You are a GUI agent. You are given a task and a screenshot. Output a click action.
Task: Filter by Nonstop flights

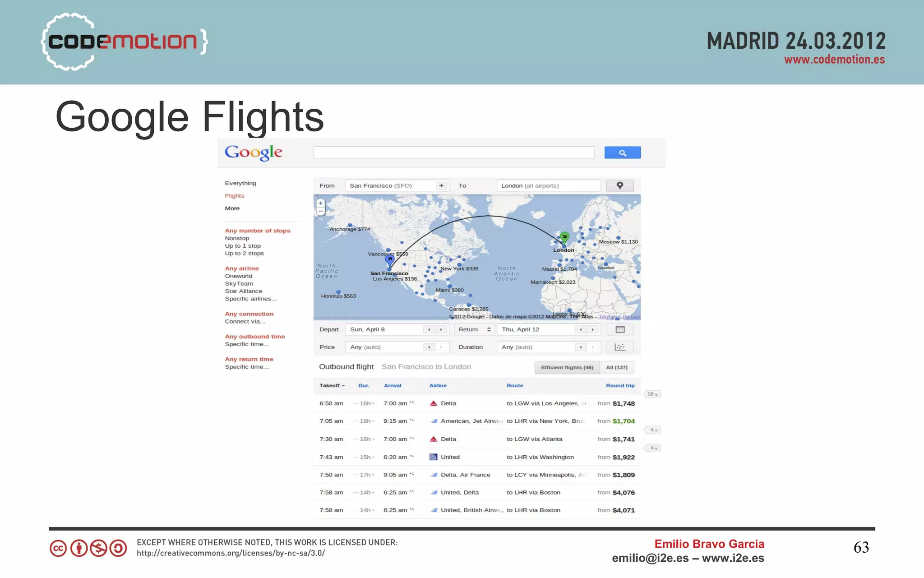(237, 238)
